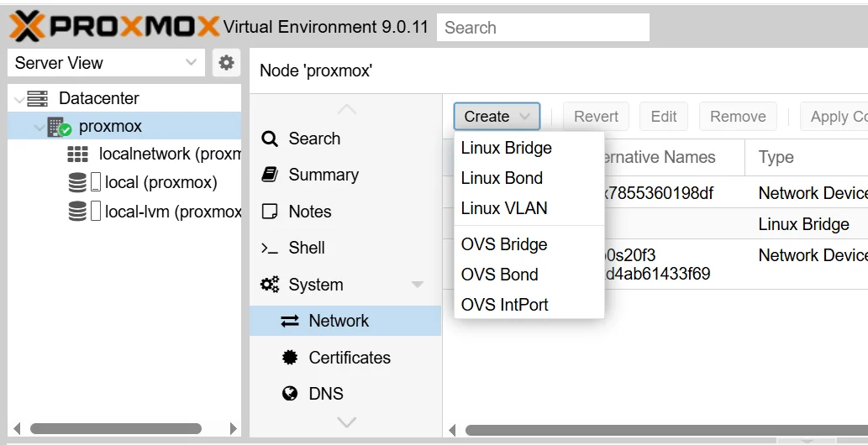The height and width of the screenshot is (445, 868).
Task: Click the Apply Configuration button
Action: [x=834, y=117]
